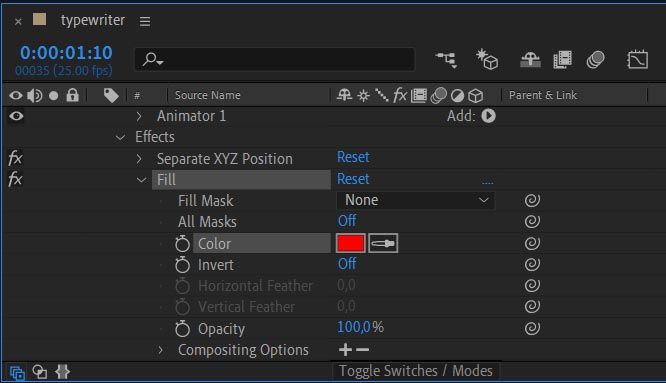Open the Fill Mask None dropdown
The image size is (666, 383).
pyautogui.click(x=415, y=200)
